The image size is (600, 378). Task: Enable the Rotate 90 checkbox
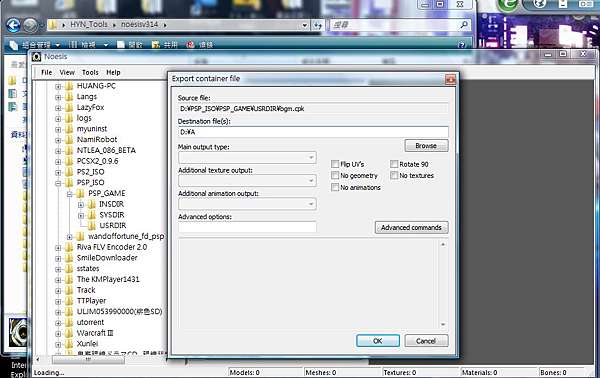[394, 164]
